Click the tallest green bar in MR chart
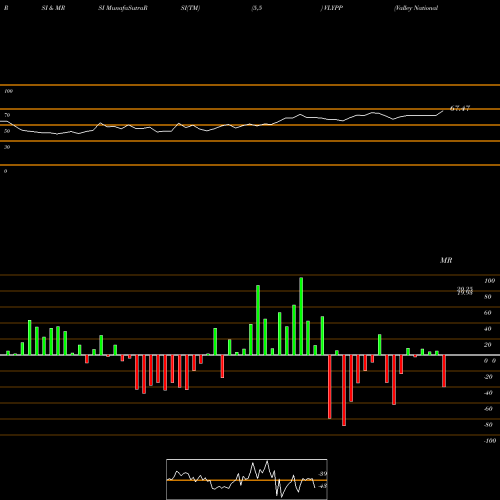 [301, 316]
